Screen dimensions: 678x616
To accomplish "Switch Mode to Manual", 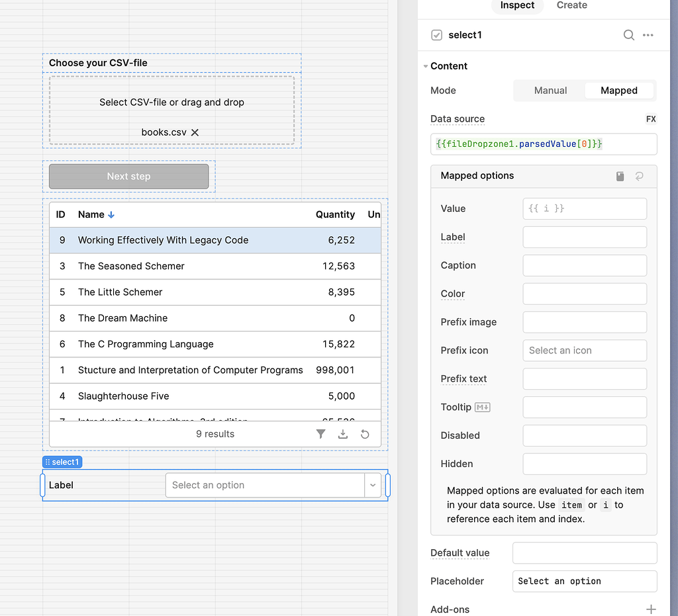I will pyautogui.click(x=550, y=91).
